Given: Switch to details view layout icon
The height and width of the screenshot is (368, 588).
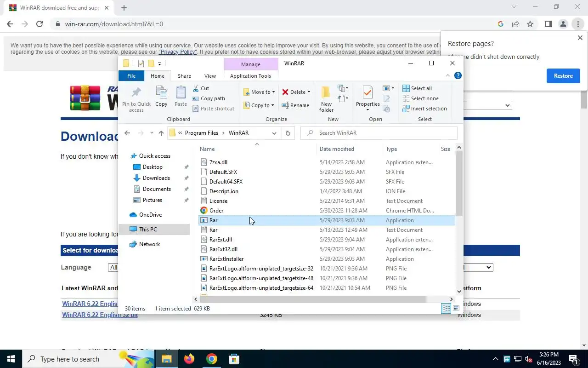Looking at the screenshot, I should (446, 309).
